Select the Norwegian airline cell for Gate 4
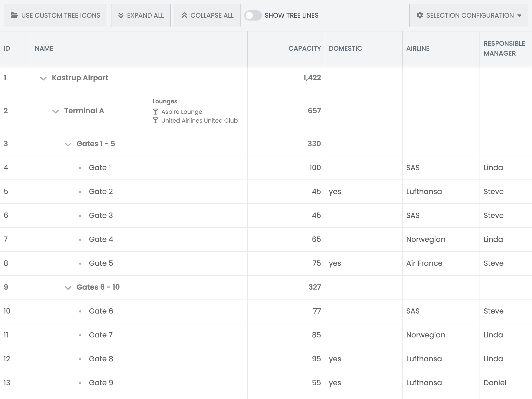 (426, 239)
